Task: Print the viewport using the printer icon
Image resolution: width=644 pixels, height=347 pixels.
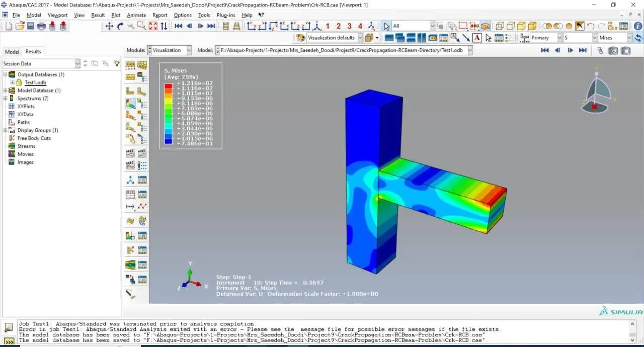Action: point(41,26)
